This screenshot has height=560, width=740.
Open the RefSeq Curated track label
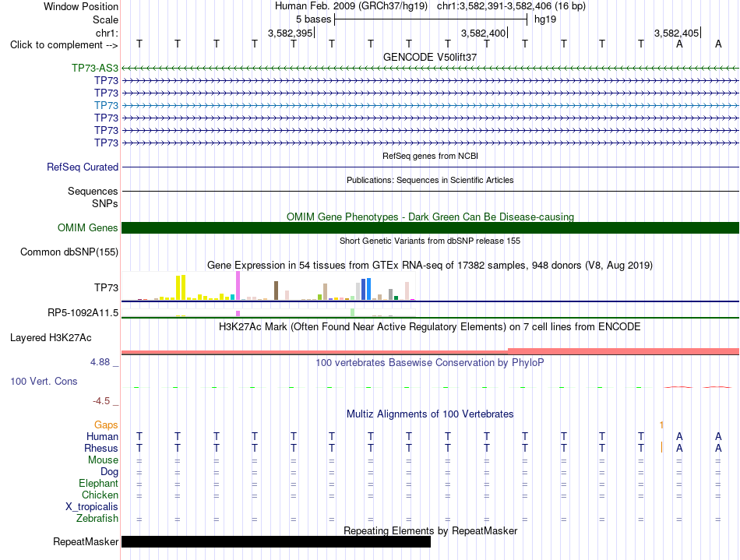[x=83, y=167]
